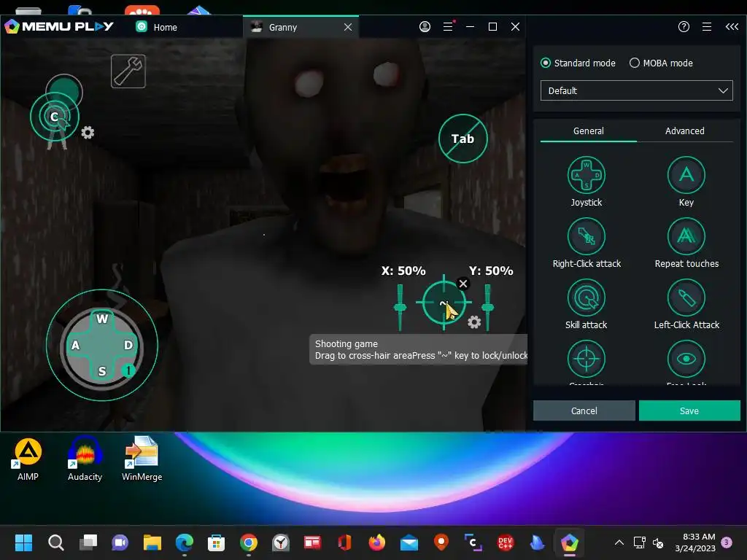Select Standard mode radio button
This screenshot has width=747, height=560.
coord(546,63)
